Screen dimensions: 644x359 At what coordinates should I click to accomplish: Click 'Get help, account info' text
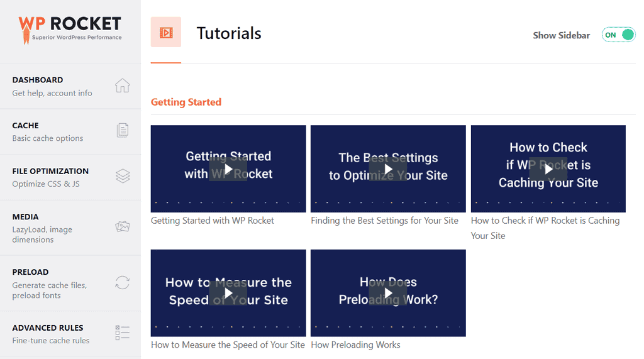coord(52,93)
